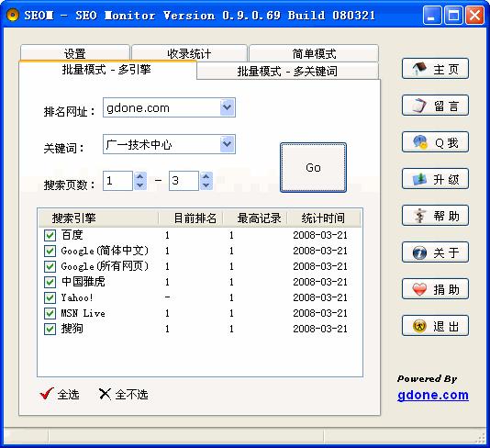490x448 pixels.
Task: Expand the 排名网址 gdone.com dropdown
Action: coord(228,107)
